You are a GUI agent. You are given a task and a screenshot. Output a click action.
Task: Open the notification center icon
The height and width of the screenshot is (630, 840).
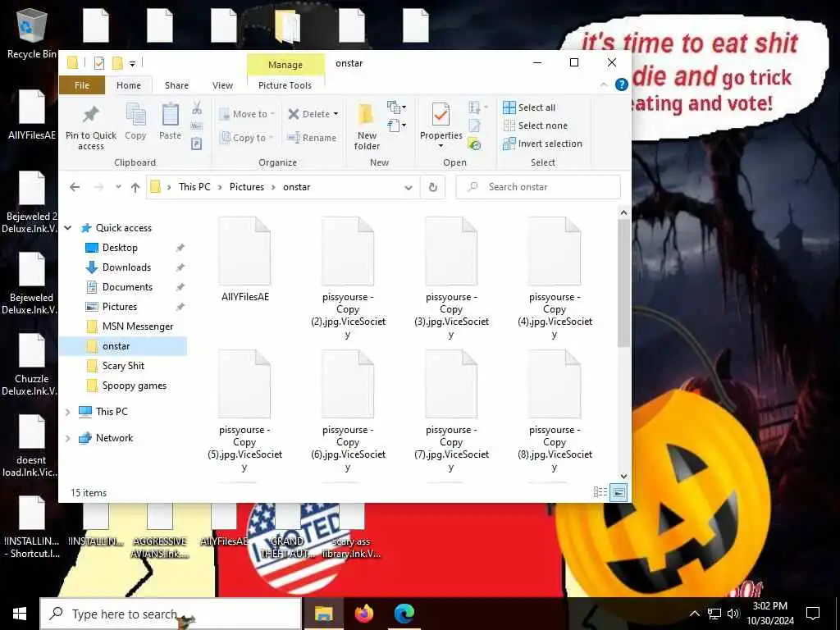coord(813,614)
